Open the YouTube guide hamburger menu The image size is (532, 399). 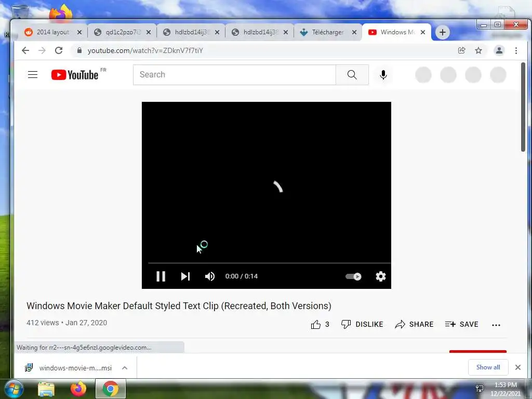pyautogui.click(x=33, y=75)
